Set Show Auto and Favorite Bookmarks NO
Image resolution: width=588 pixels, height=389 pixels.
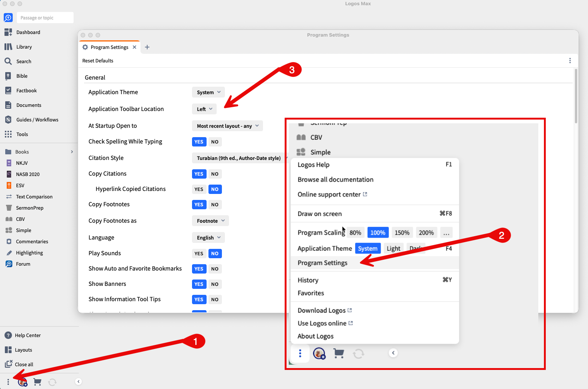215,269
